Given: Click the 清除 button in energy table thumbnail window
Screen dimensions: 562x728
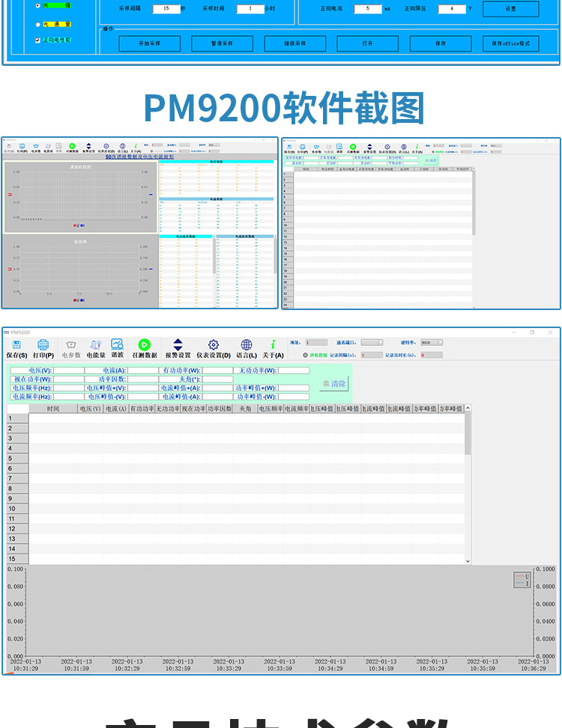Looking at the screenshot, I should pos(431,160).
